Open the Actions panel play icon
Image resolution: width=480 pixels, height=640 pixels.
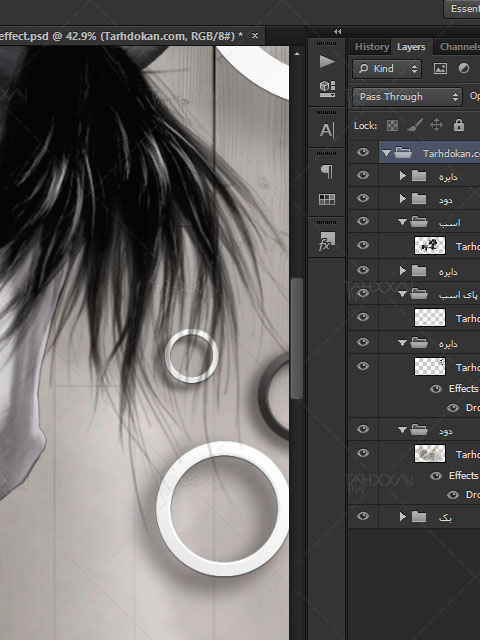coord(327,62)
